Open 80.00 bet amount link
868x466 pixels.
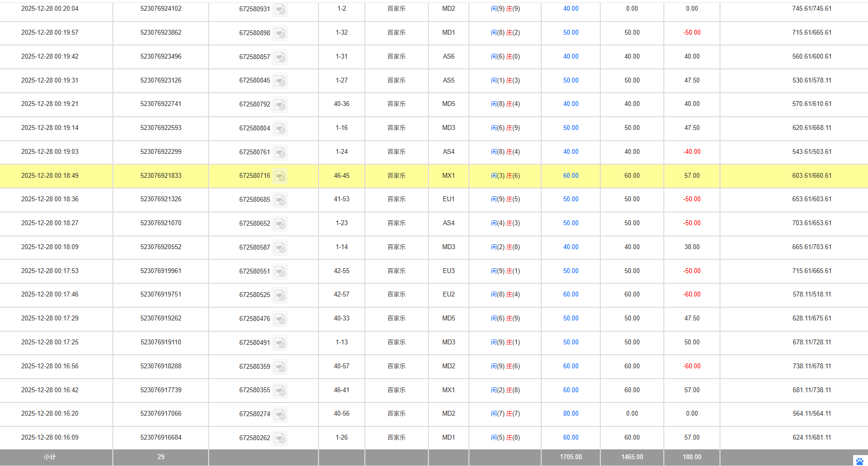pyautogui.click(x=571, y=414)
